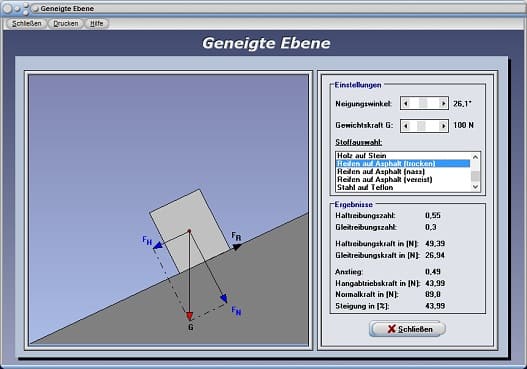Click Stoffauswahl list scroll down arrow

(475, 187)
